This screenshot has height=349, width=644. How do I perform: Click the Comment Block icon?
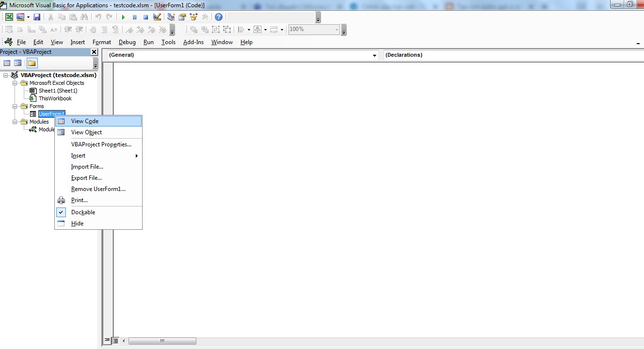coord(104,30)
